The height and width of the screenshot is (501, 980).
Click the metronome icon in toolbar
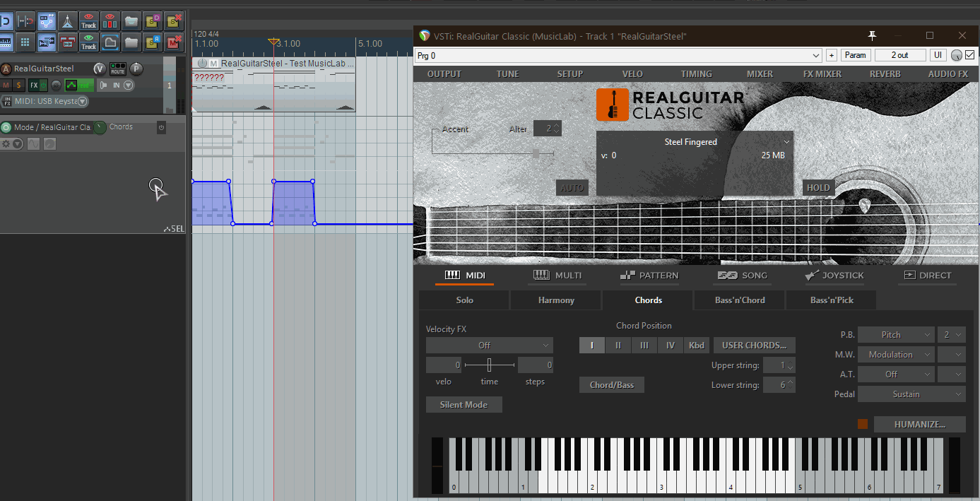[x=68, y=20]
